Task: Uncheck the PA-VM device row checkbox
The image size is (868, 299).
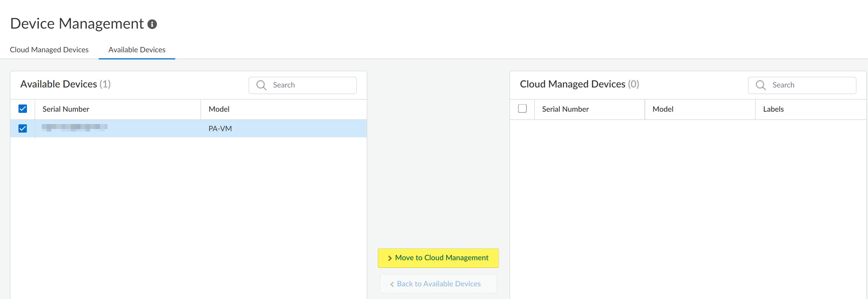Action: (x=23, y=128)
